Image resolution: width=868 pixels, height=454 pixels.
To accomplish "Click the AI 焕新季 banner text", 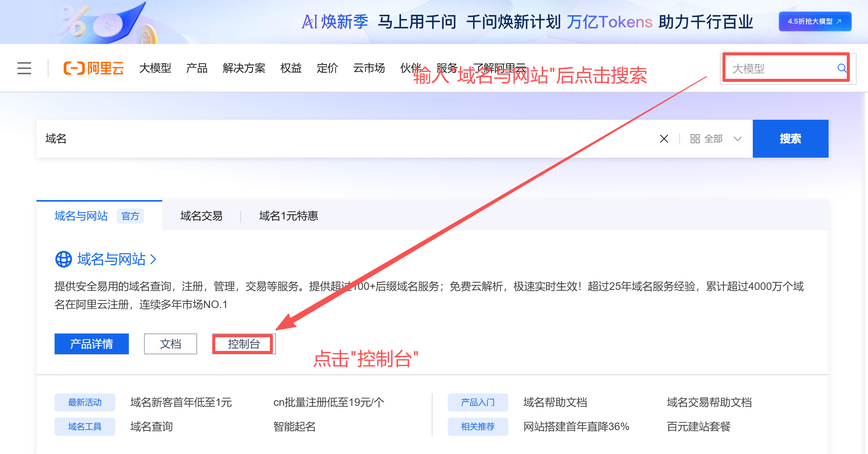I will click(x=335, y=22).
